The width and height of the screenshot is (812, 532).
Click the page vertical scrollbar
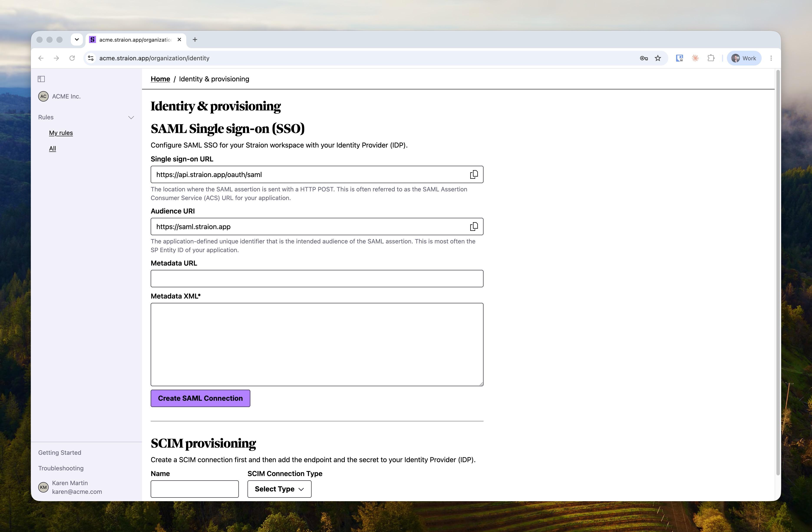tap(778, 273)
